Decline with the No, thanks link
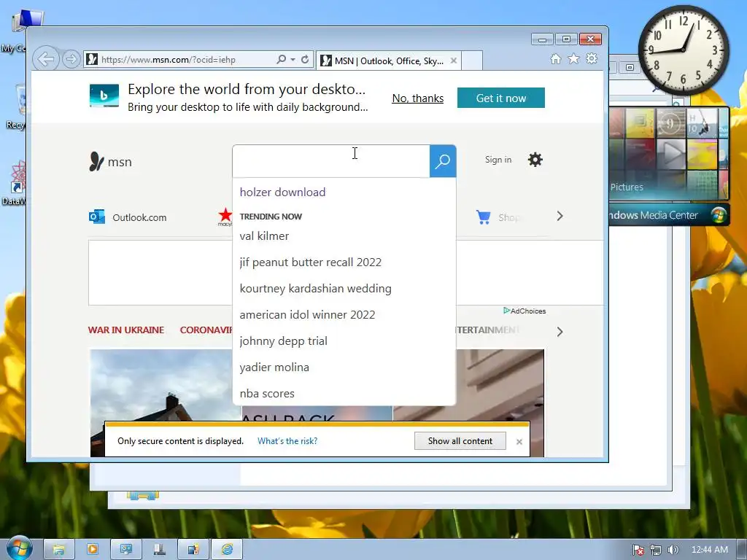 coord(418,98)
